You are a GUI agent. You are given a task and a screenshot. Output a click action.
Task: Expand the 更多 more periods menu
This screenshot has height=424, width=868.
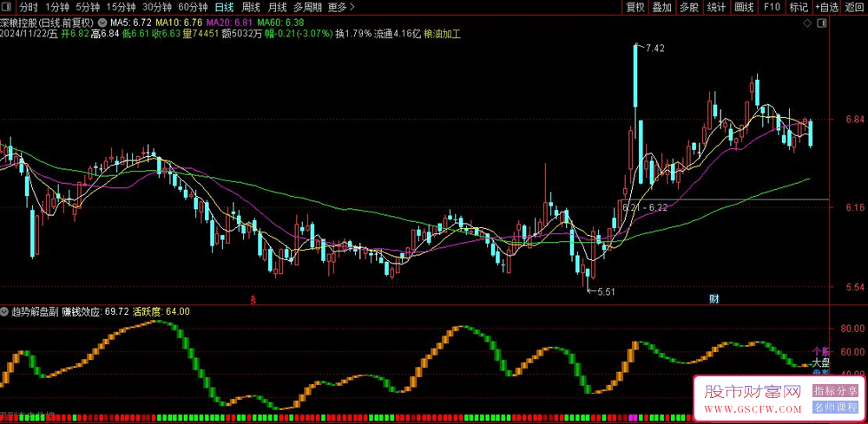click(340, 7)
